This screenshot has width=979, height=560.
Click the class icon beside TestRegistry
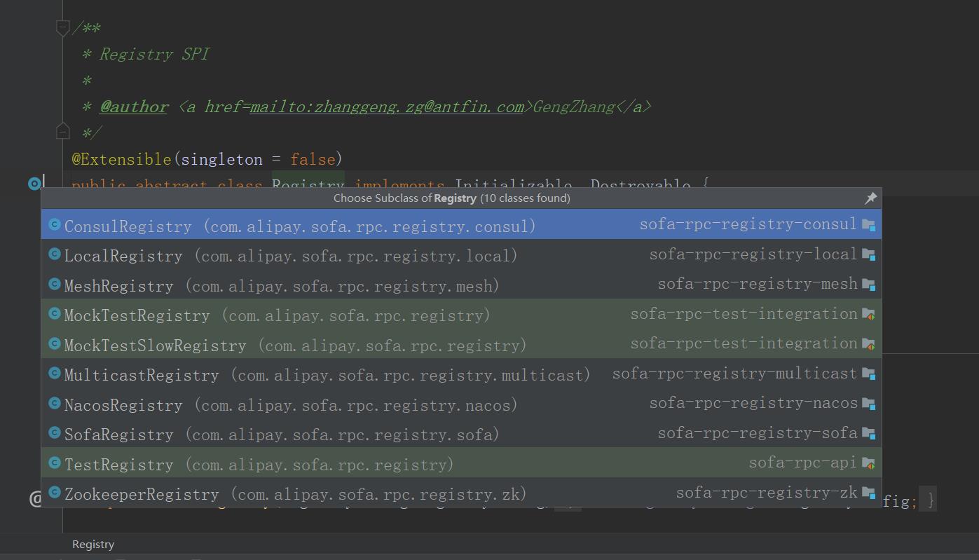tap(55, 463)
